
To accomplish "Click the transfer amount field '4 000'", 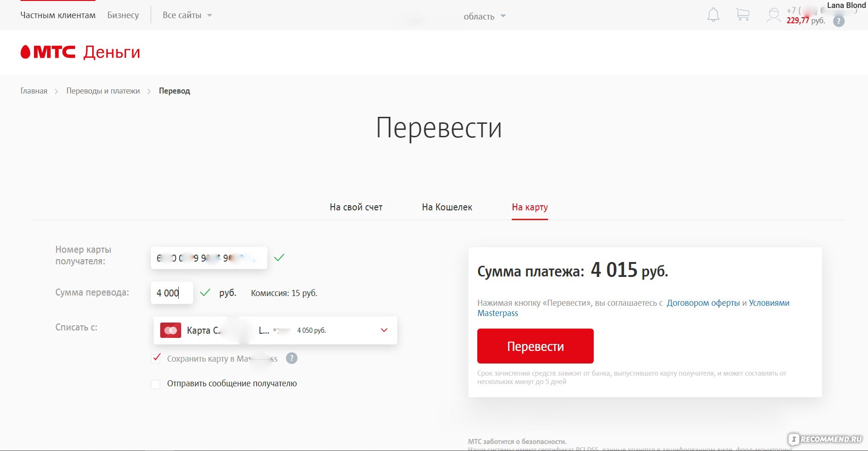I will point(172,293).
